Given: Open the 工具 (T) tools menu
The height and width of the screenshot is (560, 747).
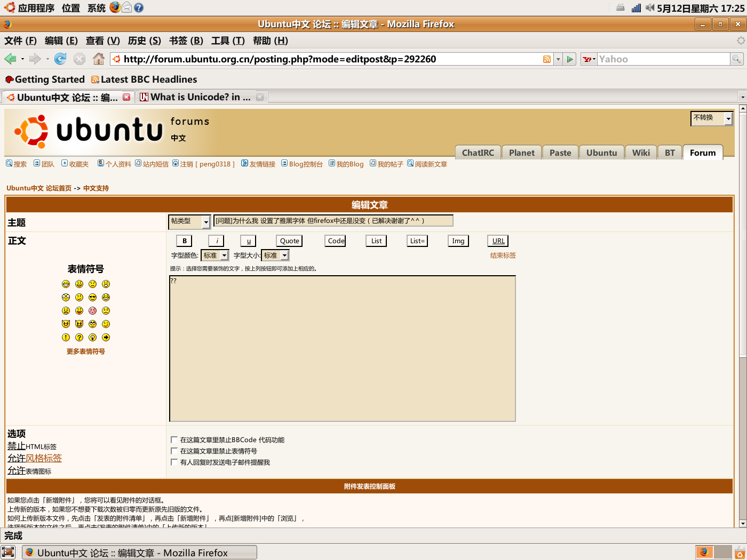Looking at the screenshot, I should (228, 41).
